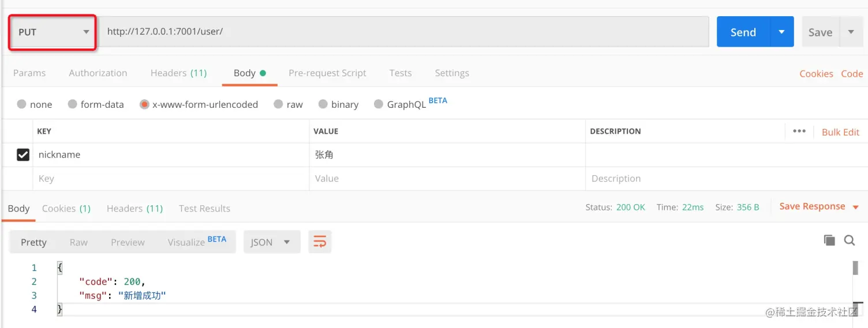The width and height of the screenshot is (868, 328).
Task: Open the three-dots column options menu
Action: 799,131
